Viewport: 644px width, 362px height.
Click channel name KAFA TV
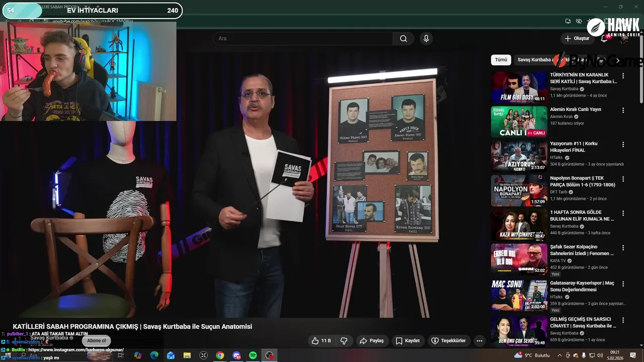click(x=558, y=261)
